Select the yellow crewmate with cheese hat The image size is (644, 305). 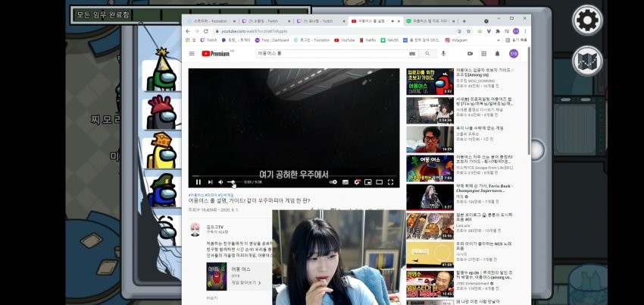tap(161, 152)
